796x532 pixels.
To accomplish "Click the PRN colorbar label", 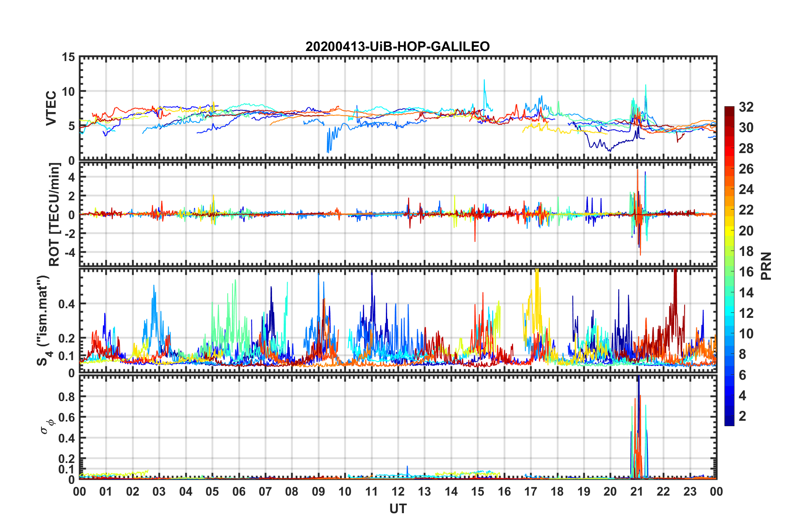I will (766, 266).
